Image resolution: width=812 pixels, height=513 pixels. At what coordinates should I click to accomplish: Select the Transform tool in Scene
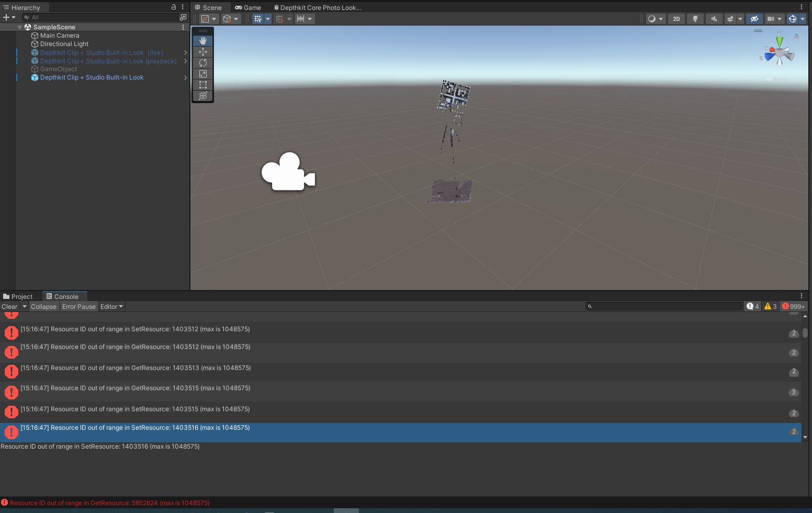click(x=203, y=96)
